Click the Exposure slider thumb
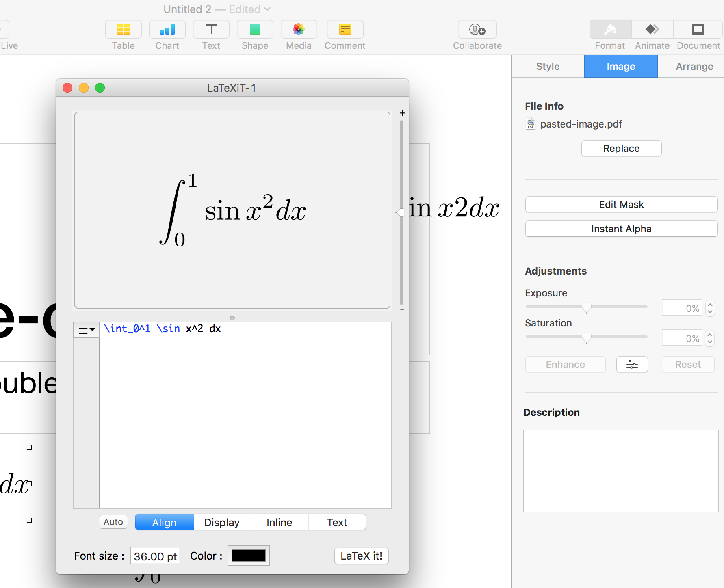 point(586,307)
